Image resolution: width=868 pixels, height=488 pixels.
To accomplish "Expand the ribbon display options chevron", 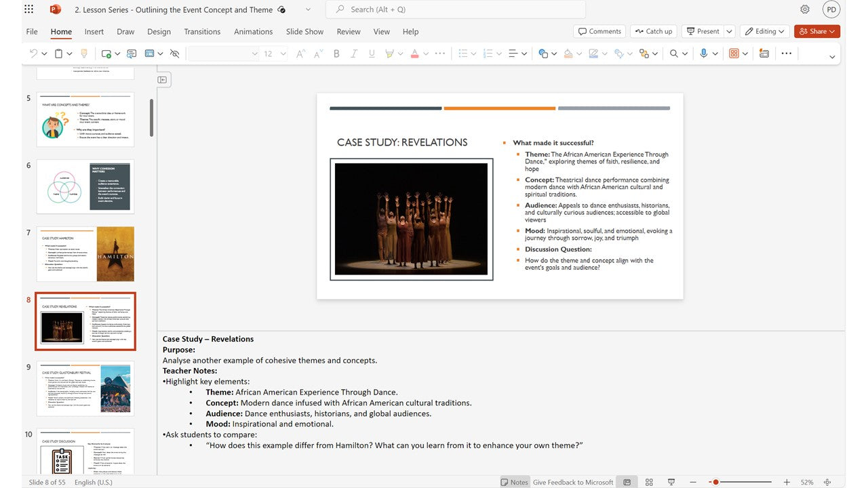I will pyautogui.click(x=832, y=57).
